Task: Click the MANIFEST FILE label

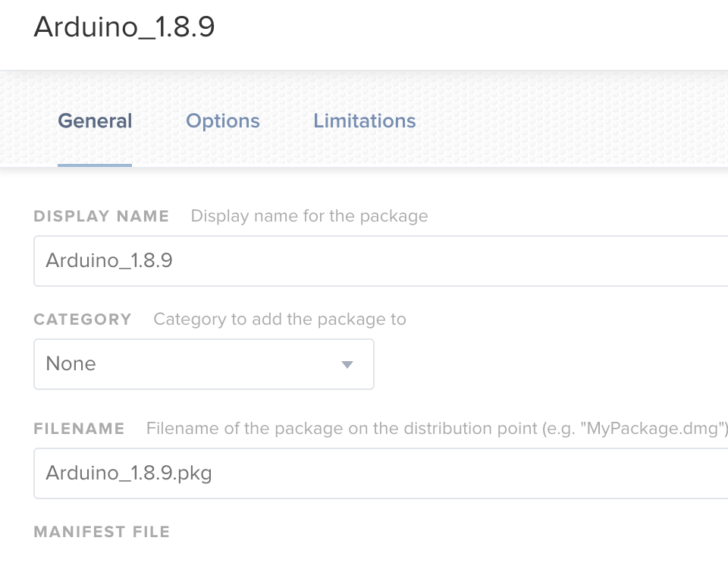Action: tap(102, 532)
